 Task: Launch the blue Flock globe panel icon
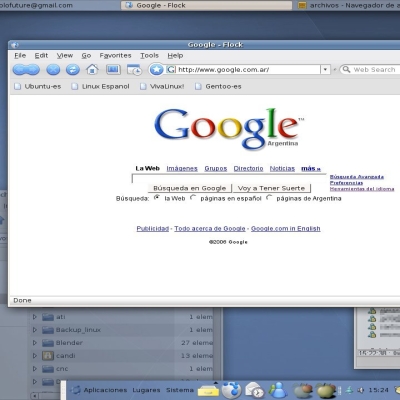pos(231,390)
